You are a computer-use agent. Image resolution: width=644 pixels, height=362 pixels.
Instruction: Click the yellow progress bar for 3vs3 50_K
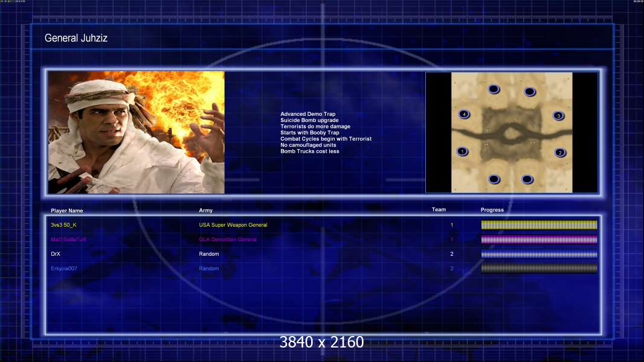click(x=539, y=224)
